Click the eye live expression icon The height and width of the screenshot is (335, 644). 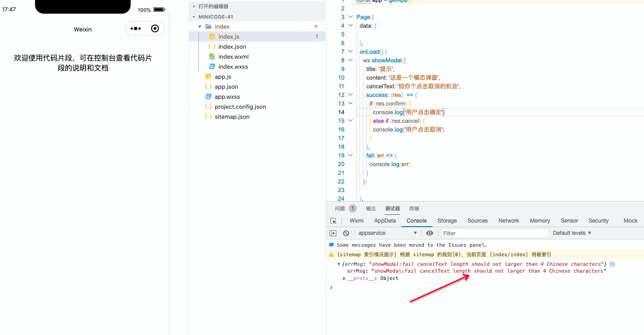pyautogui.click(x=430, y=233)
